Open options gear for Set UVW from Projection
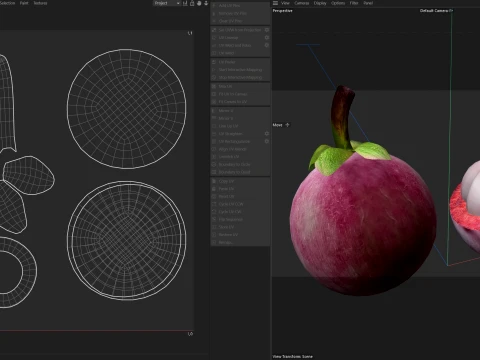 (x=267, y=30)
